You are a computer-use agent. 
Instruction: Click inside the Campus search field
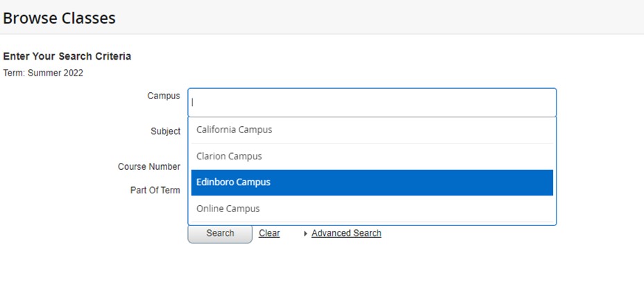pos(372,103)
